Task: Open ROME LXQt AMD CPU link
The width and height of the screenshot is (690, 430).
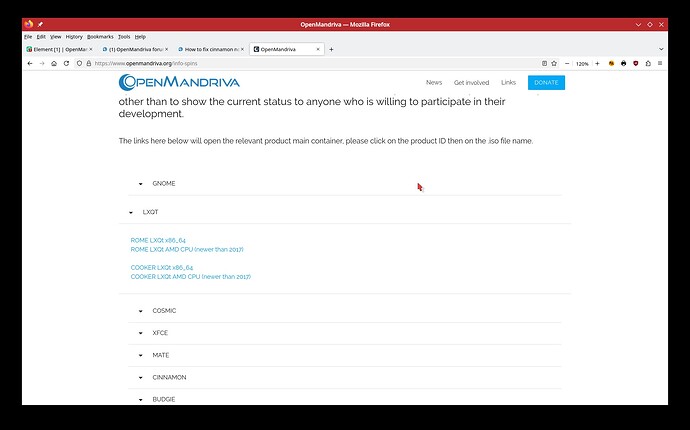Action: pos(187,250)
